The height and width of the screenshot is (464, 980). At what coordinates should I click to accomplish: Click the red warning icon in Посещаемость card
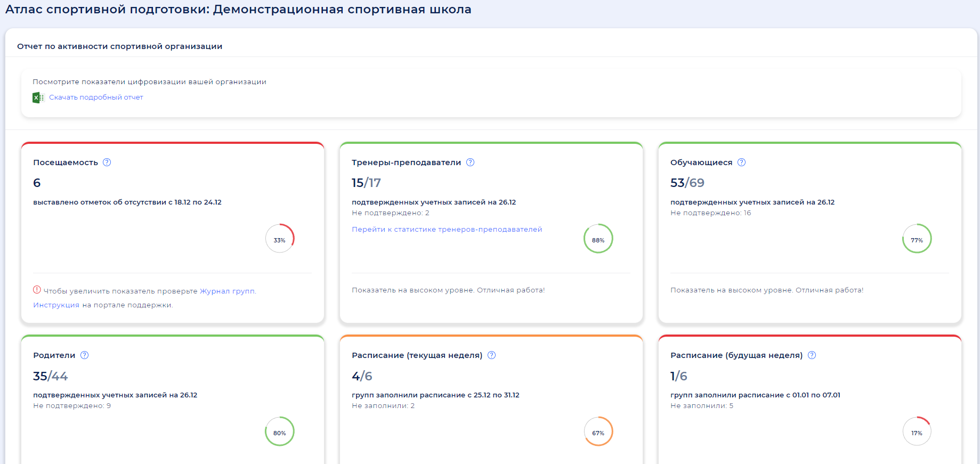(37, 290)
